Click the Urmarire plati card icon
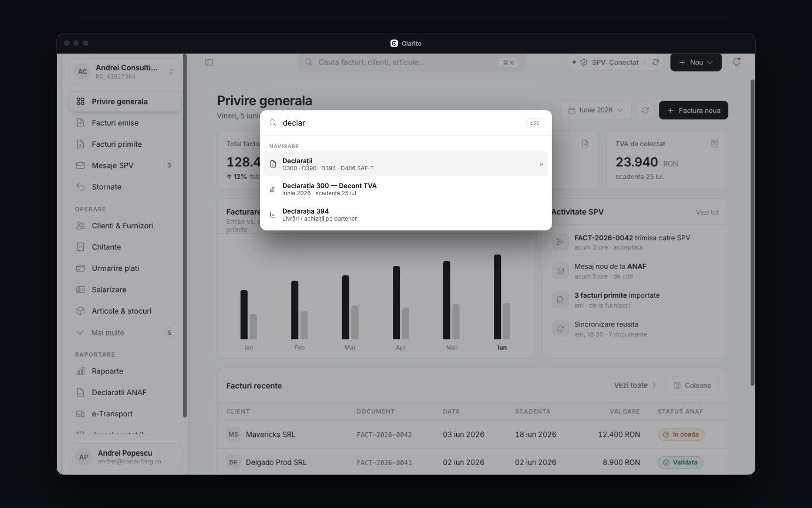The width and height of the screenshot is (812, 508). 80,268
